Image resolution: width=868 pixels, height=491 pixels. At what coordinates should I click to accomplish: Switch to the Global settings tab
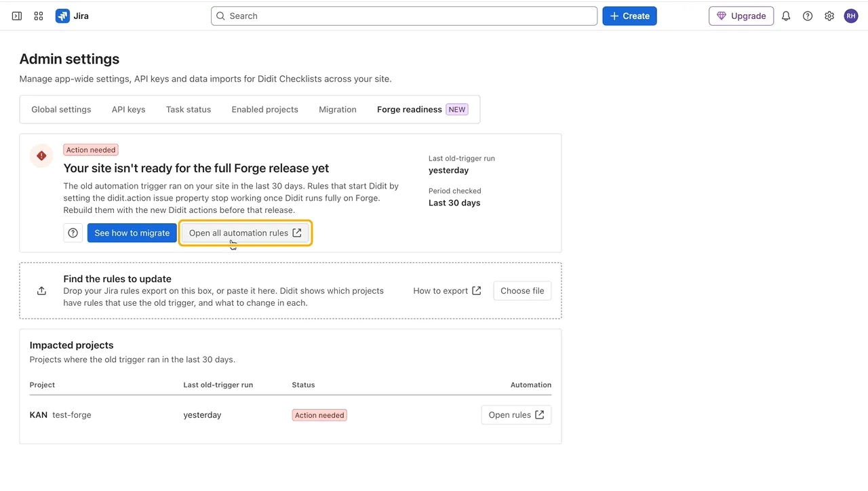[x=61, y=109]
